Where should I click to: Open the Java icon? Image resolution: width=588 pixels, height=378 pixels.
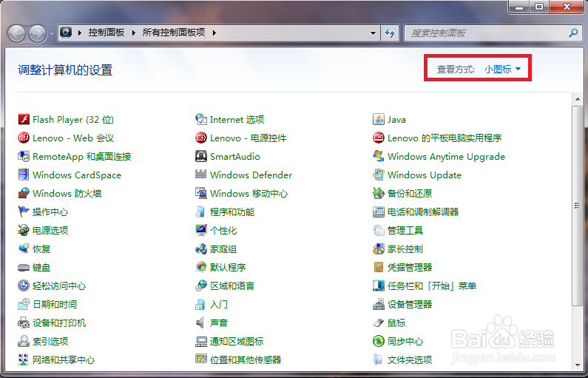pos(379,119)
